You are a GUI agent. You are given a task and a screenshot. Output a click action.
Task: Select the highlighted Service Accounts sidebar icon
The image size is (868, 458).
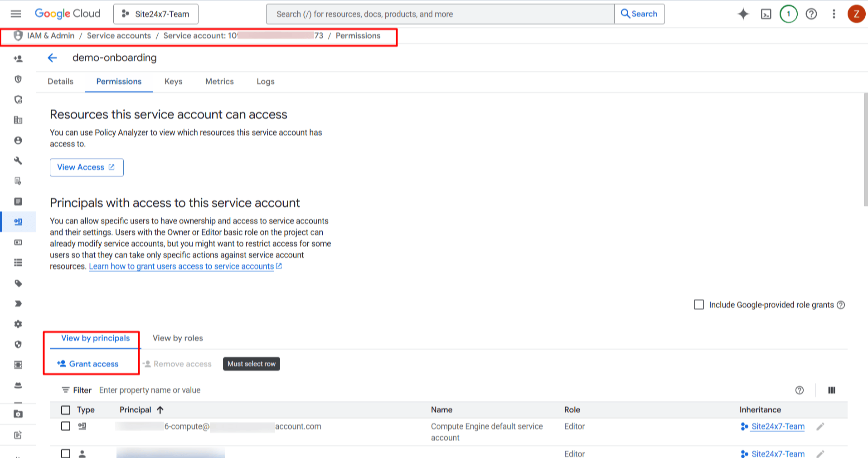pyautogui.click(x=18, y=222)
